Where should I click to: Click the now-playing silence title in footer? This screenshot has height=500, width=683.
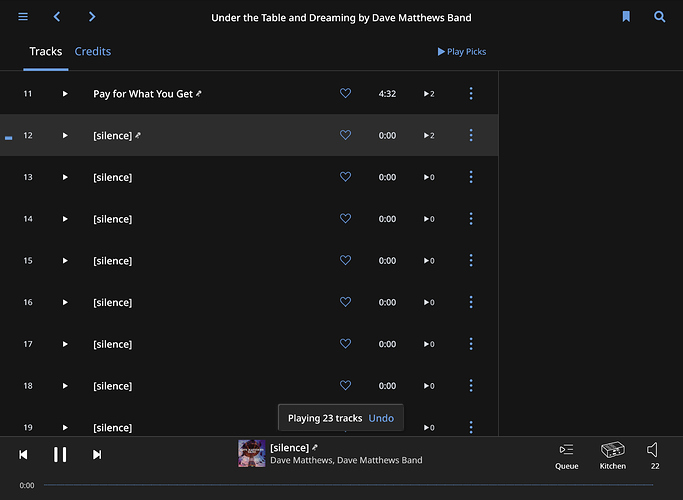pyautogui.click(x=290, y=448)
